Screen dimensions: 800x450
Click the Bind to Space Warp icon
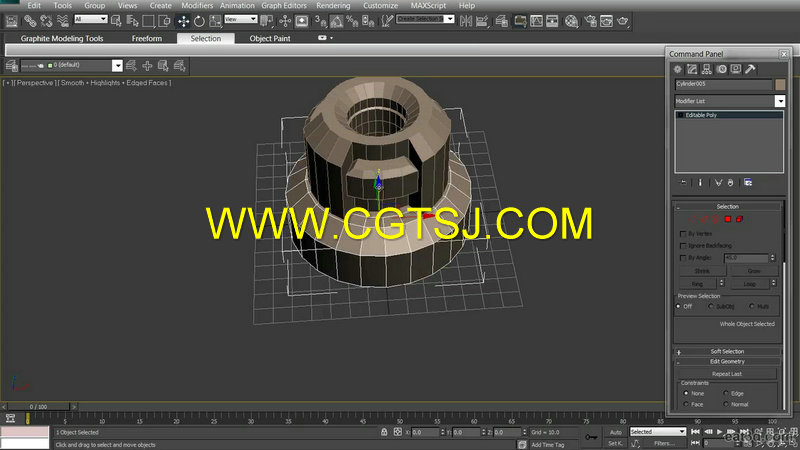(63, 21)
